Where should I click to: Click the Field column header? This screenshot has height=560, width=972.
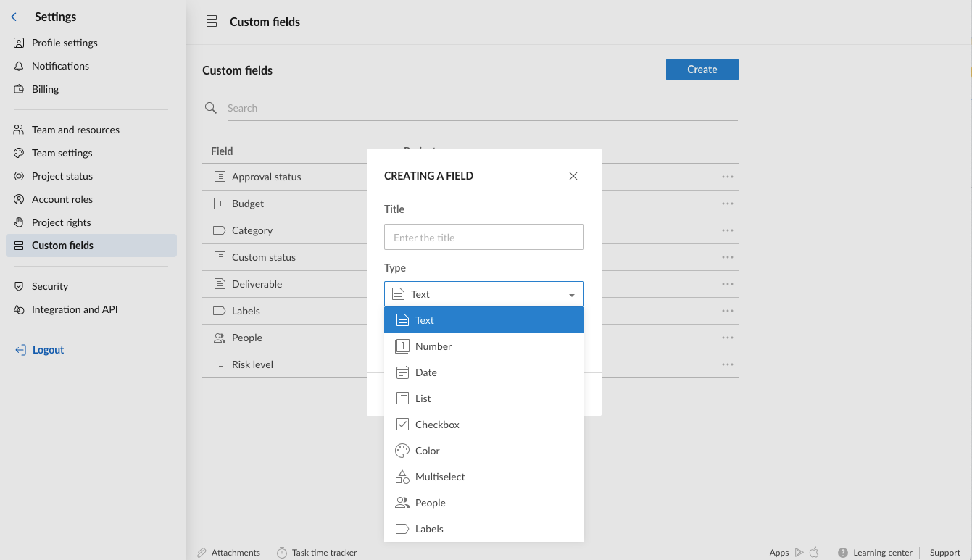(222, 151)
